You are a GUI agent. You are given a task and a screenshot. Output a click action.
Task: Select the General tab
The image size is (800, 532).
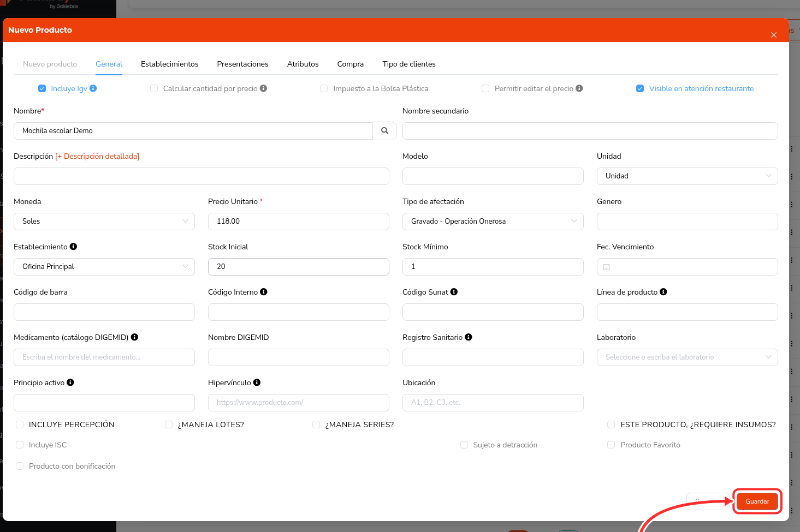109,64
